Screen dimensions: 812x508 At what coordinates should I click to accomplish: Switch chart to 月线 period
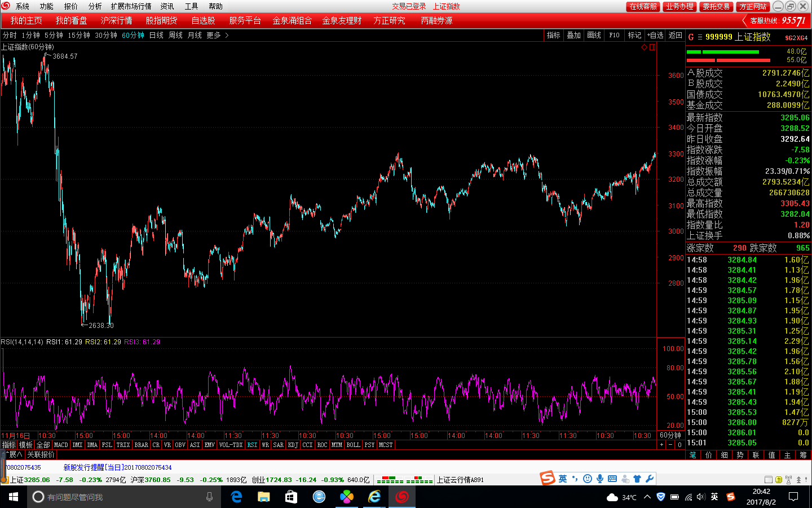195,35
